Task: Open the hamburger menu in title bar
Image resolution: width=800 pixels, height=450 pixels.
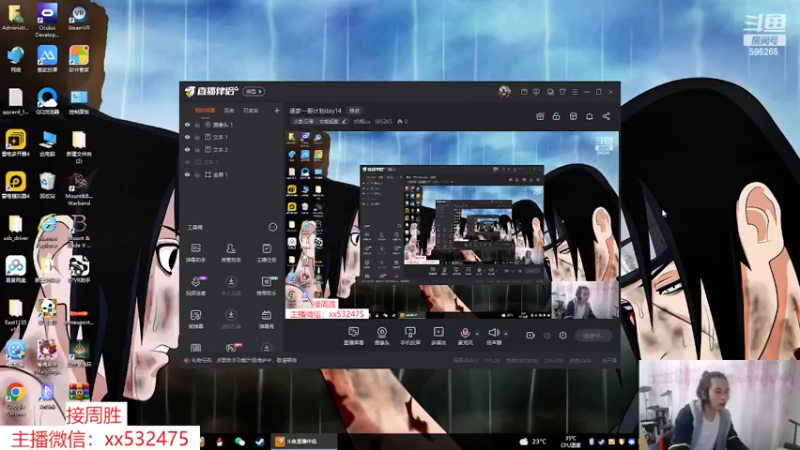Action: 574,92
